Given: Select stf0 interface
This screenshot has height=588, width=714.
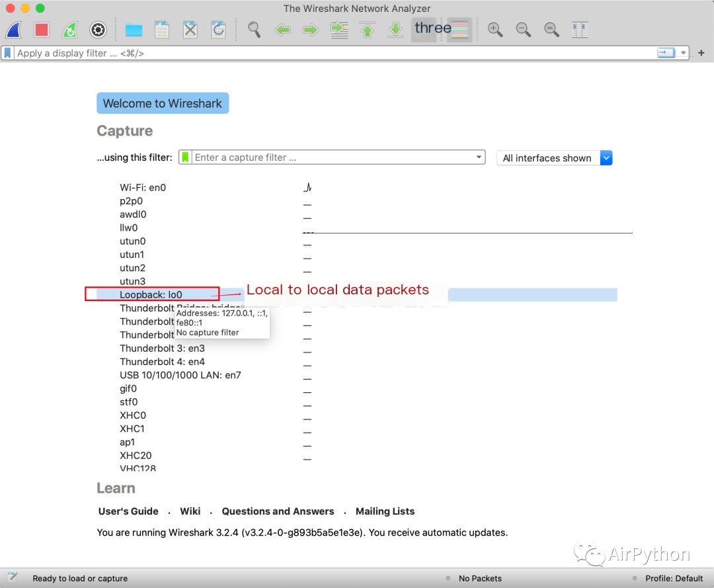Looking at the screenshot, I should [x=128, y=402].
